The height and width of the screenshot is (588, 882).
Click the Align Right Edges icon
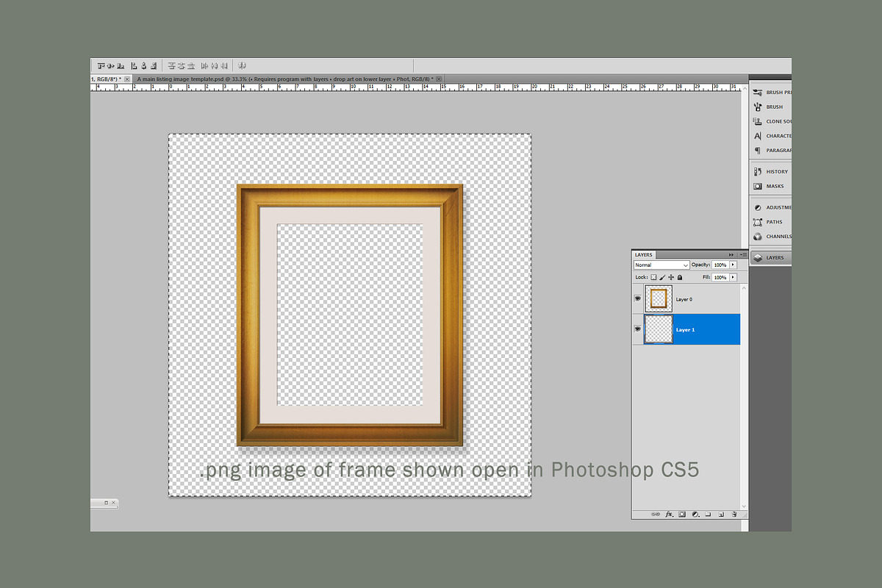(x=154, y=65)
